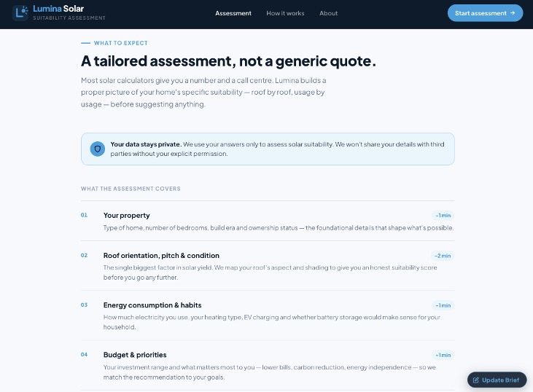Select the Your property section heading
Image resolution: width=533 pixels, height=392 pixels.
pyautogui.click(x=126, y=216)
